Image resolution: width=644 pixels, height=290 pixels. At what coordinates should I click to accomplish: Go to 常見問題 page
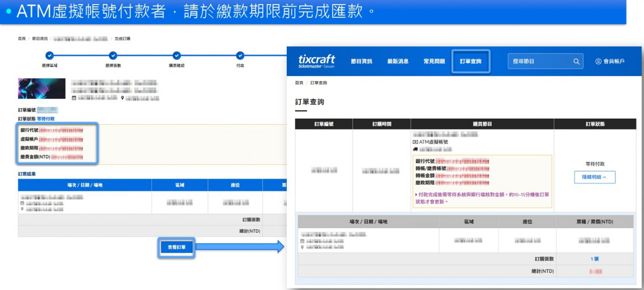click(434, 61)
